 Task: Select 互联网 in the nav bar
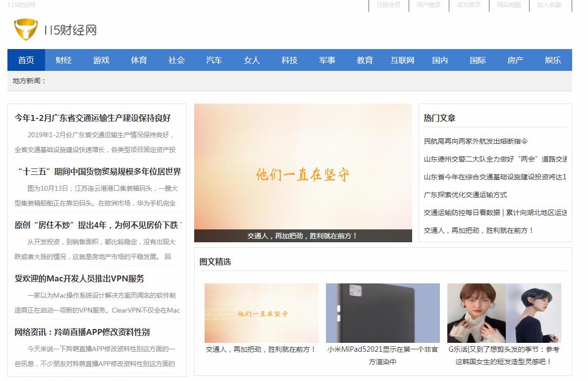coord(403,60)
